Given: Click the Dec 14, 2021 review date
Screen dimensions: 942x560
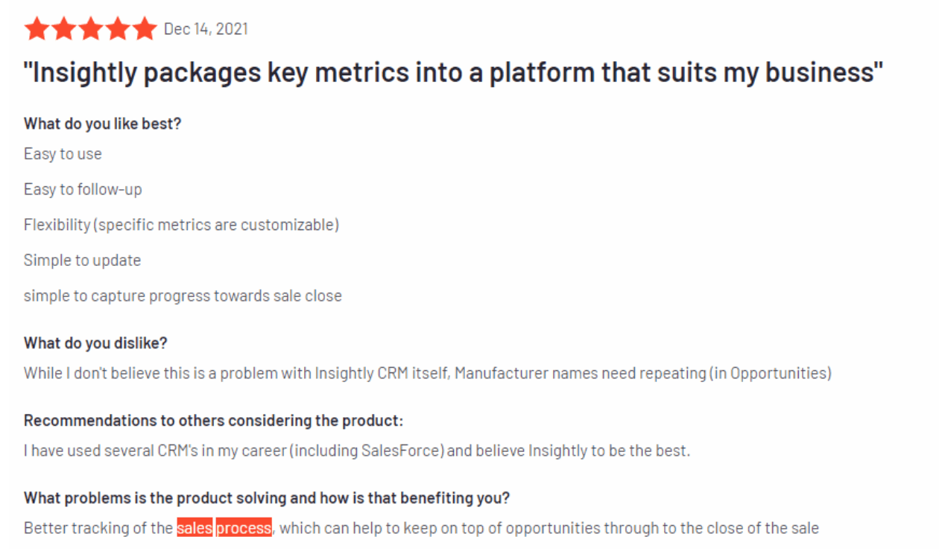Looking at the screenshot, I should tap(206, 29).
